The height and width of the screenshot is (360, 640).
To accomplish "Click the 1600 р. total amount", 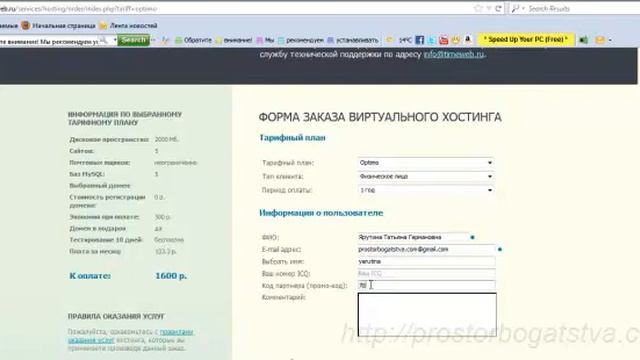I will [171, 276].
